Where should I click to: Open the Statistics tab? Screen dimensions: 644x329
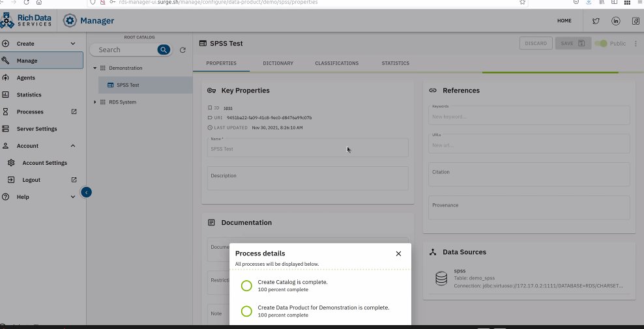point(395,63)
